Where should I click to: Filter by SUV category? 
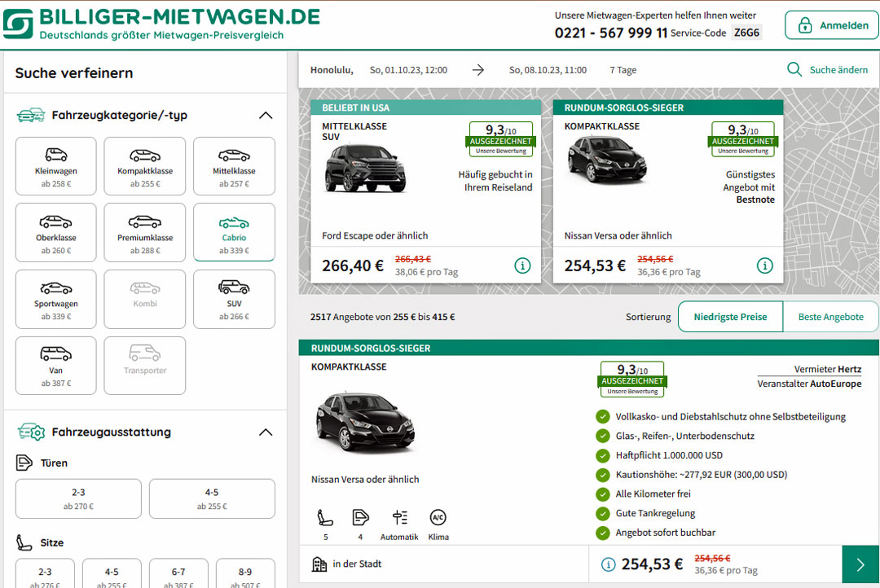click(234, 299)
